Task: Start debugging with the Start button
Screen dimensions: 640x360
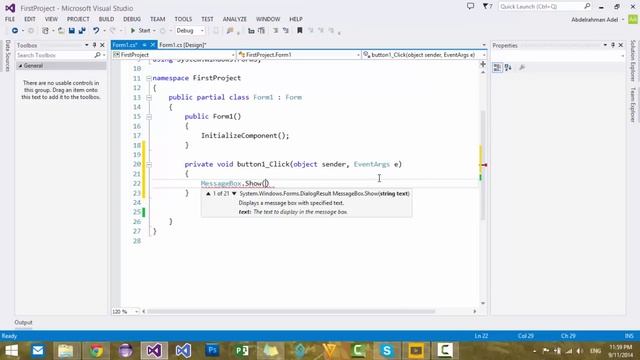Action: pyautogui.click(x=140, y=31)
